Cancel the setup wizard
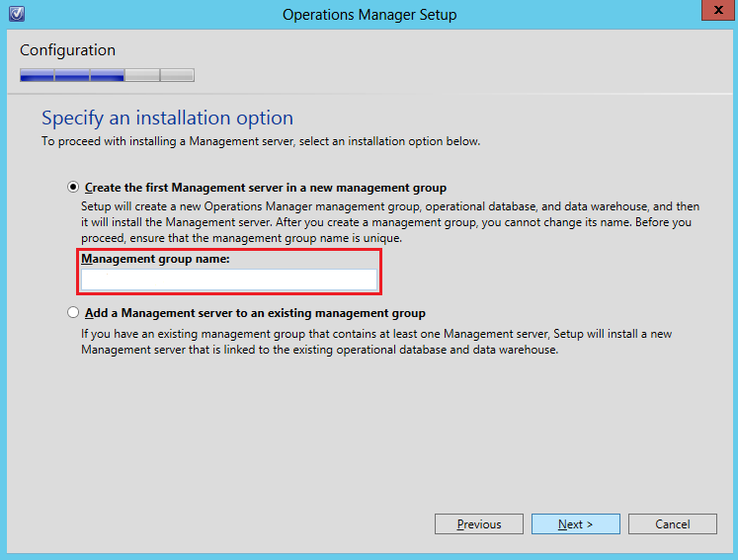 pos(672,523)
